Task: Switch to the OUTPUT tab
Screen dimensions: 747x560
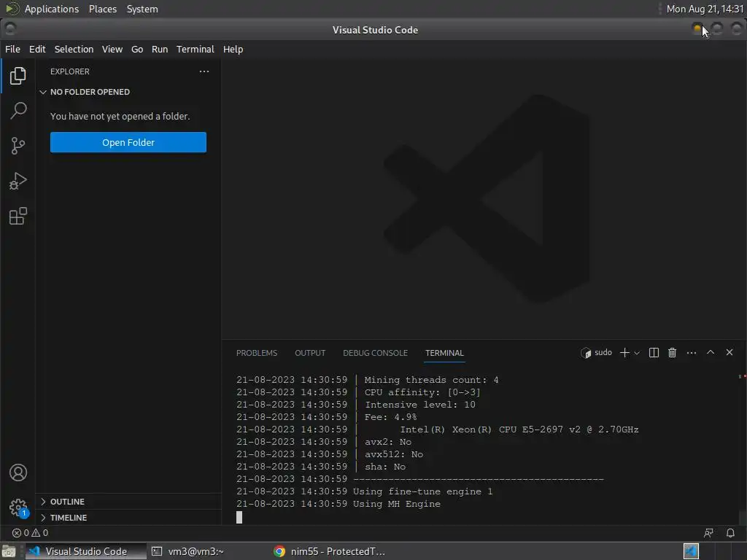Action: coord(310,353)
